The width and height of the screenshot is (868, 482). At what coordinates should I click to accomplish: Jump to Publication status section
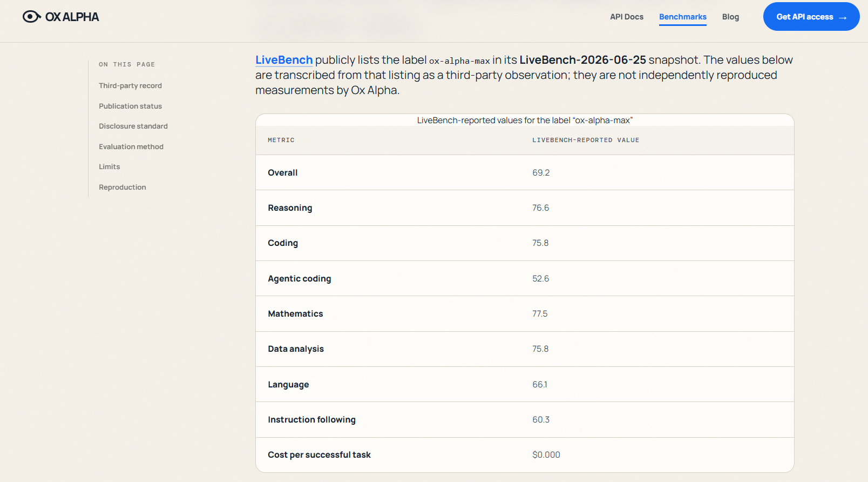coord(130,106)
